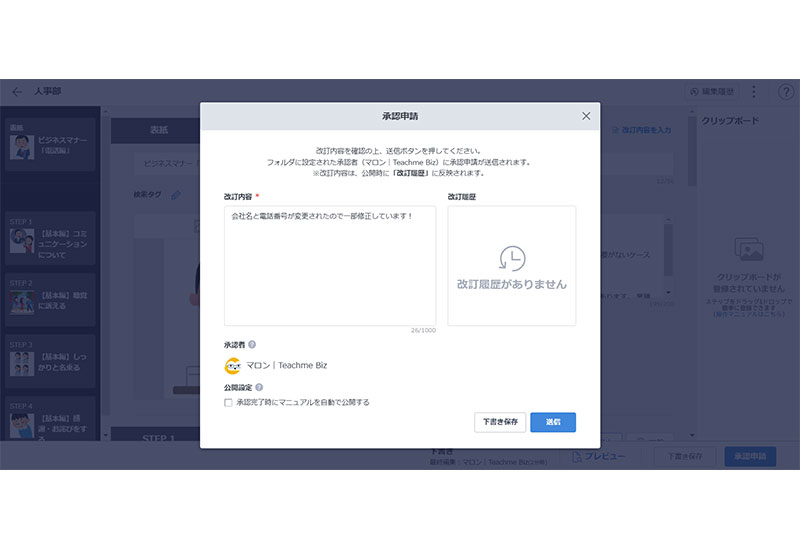800x550 pixels.
Task: Open the three-dot more options menu
Action: (x=754, y=91)
